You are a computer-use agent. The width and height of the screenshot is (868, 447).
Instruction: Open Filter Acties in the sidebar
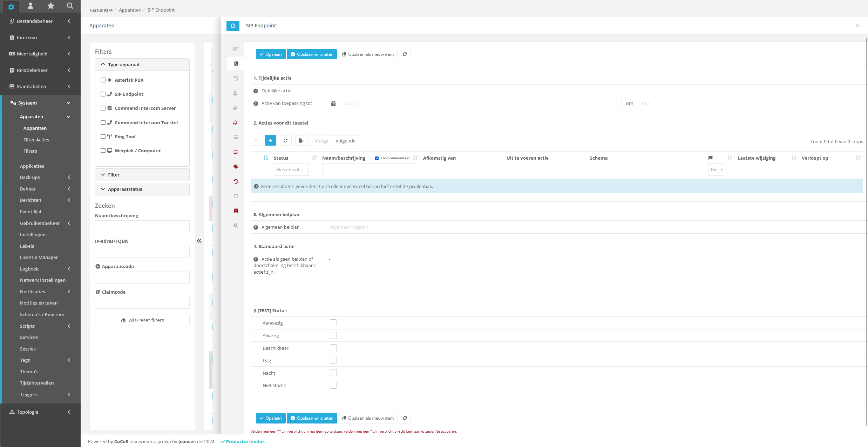(x=36, y=140)
